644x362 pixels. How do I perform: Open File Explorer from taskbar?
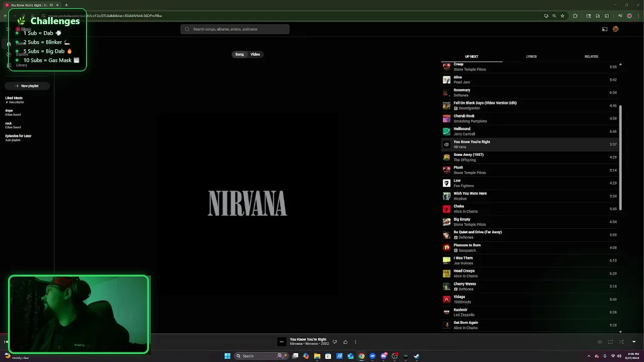317,356
